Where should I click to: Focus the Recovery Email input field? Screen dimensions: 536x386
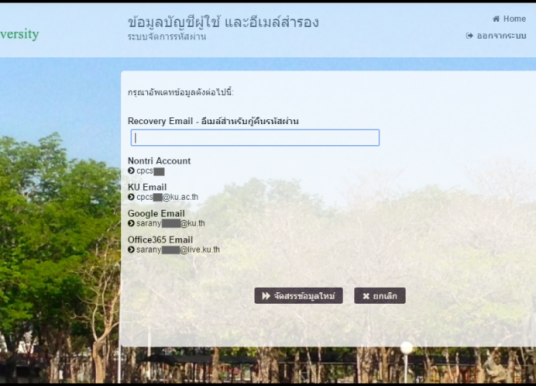point(255,138)
